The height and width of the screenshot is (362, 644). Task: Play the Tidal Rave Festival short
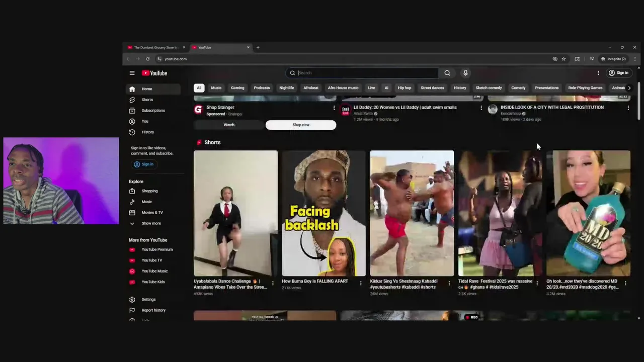coord(500,213)
